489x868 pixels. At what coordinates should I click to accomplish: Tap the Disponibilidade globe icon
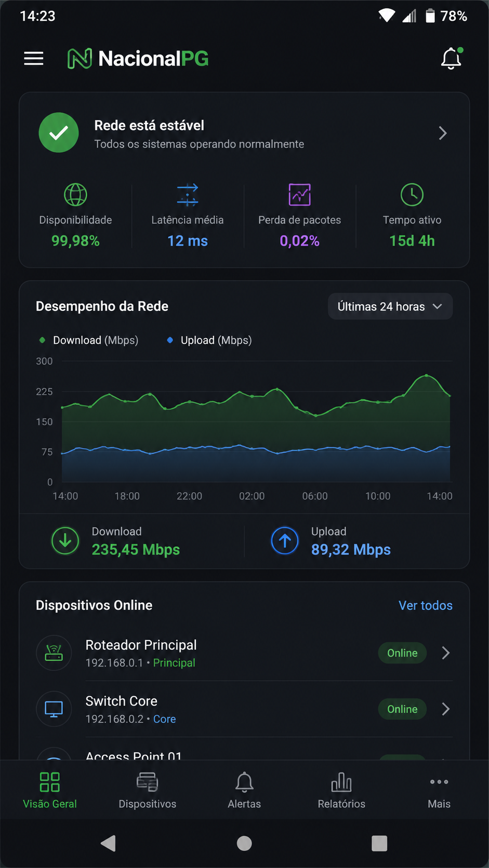pos(75,195)
